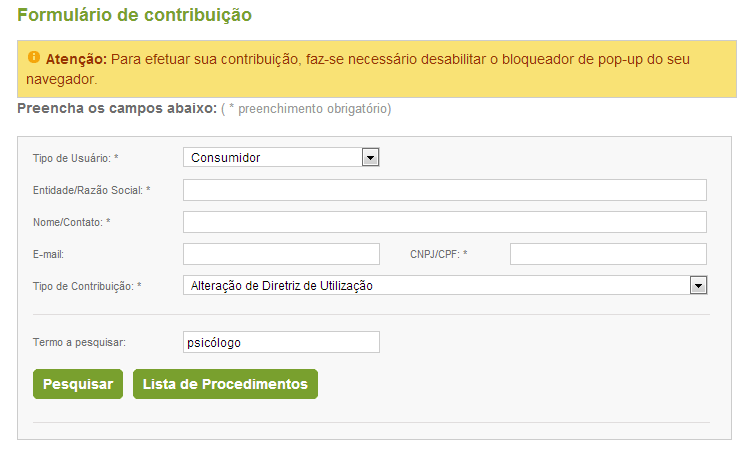The height and width of the screenshot is (457, 749).
Task: Click the orange attention warning icon
Action: pyautogui.click(x=33, y=57)
